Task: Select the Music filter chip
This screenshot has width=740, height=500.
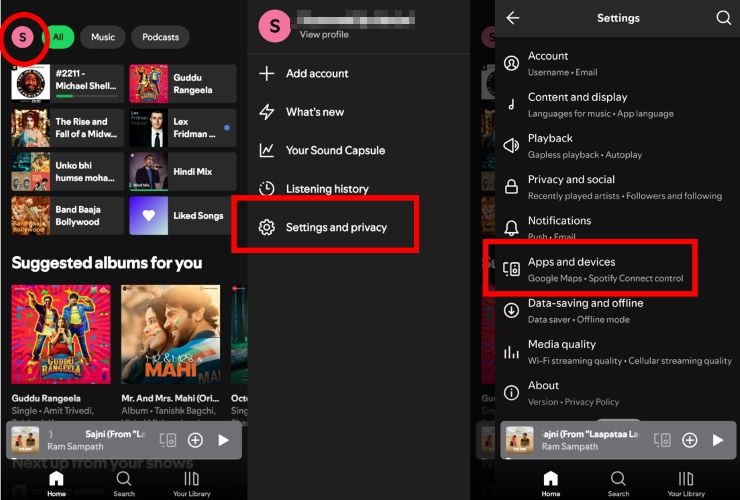Action: (103, 37)
